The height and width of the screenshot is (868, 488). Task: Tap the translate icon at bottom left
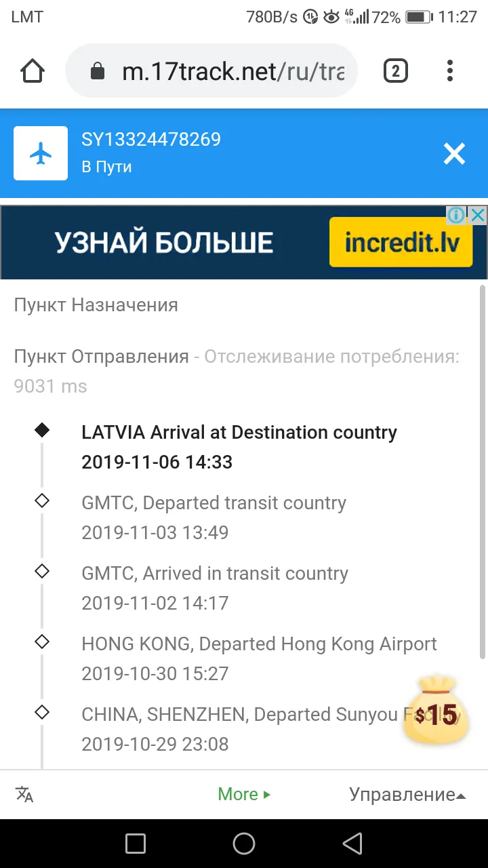[24, 794]
